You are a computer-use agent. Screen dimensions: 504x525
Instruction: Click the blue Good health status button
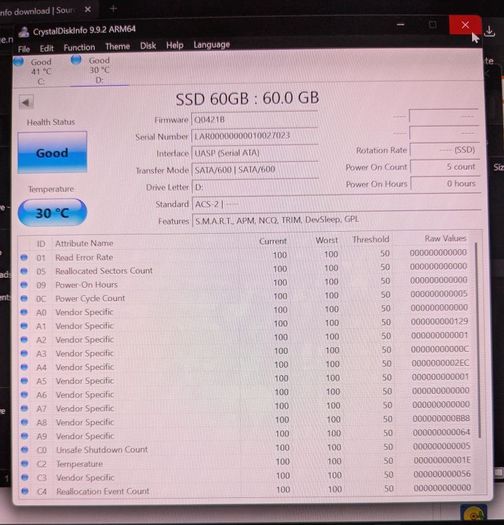pyautogui.click(x=52, y=152)
